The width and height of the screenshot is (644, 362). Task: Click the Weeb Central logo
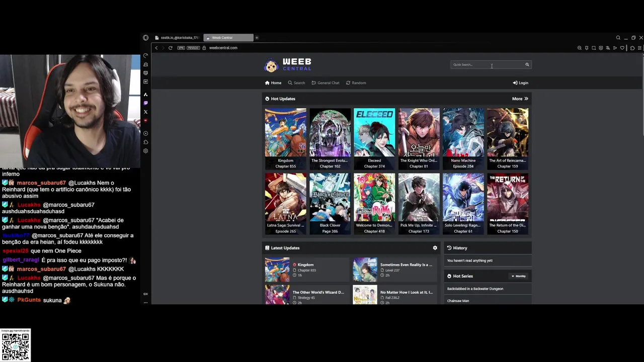point(288,65)
